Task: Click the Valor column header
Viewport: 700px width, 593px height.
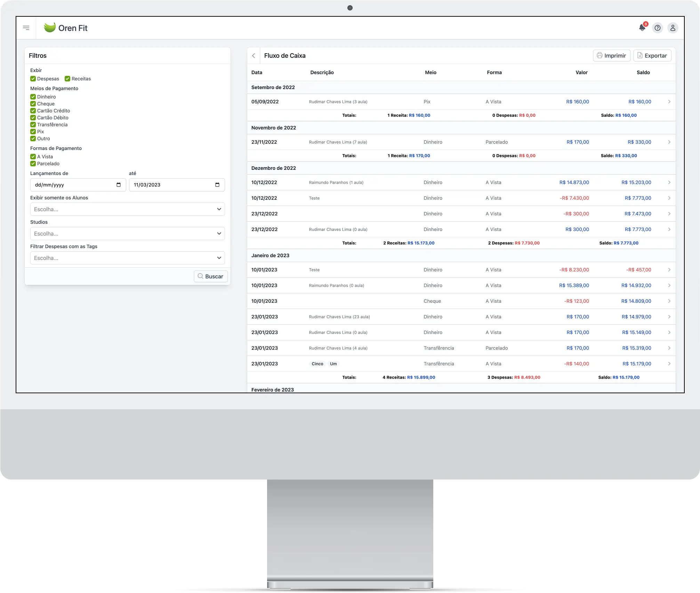Action: (x=581, y=72)
